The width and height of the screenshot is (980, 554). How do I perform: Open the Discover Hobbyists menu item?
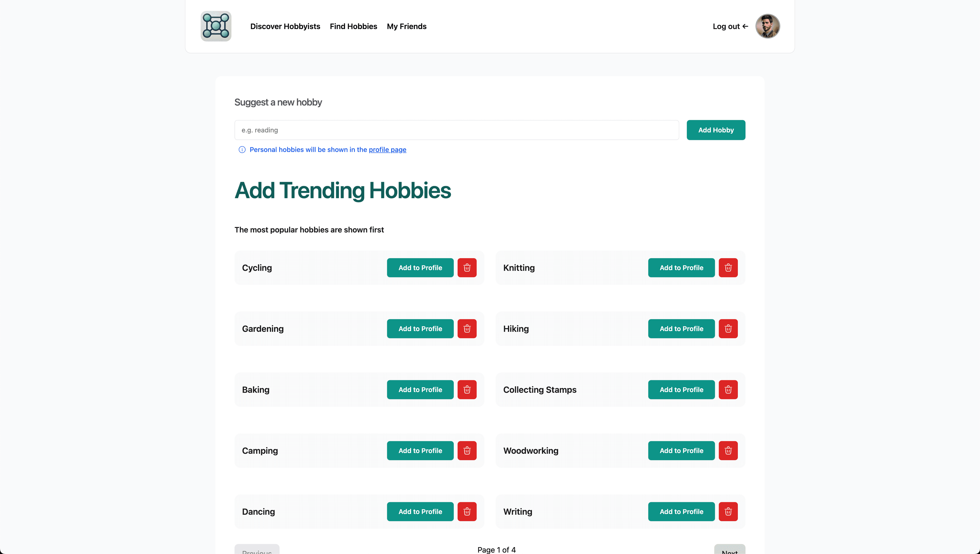pyautogui.click(x=285, y=26)
